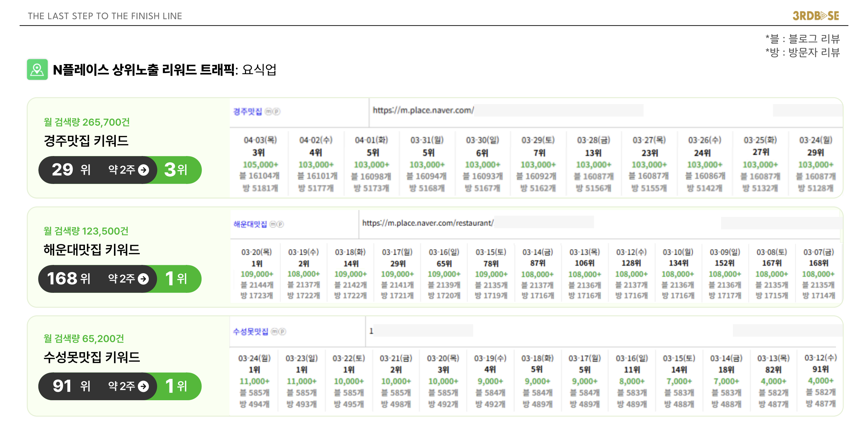The height and width of the screenshot is (437, 868).
Task: Select the '8,000+' traffic value
Action: point(632,381)
